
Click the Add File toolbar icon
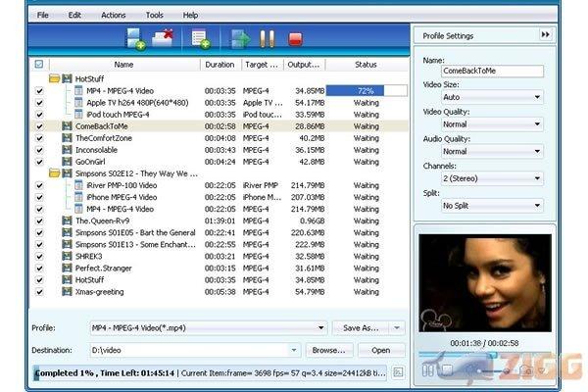point(134,40)
